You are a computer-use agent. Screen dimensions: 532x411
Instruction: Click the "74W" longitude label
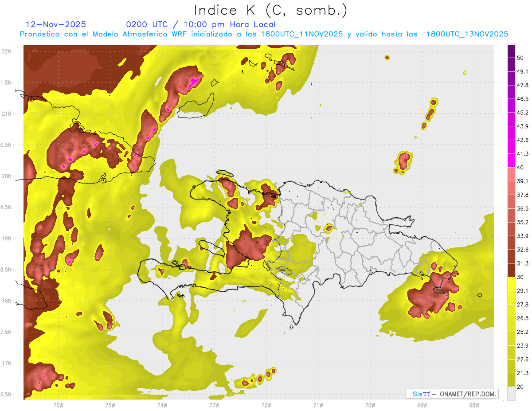[162, 405]
